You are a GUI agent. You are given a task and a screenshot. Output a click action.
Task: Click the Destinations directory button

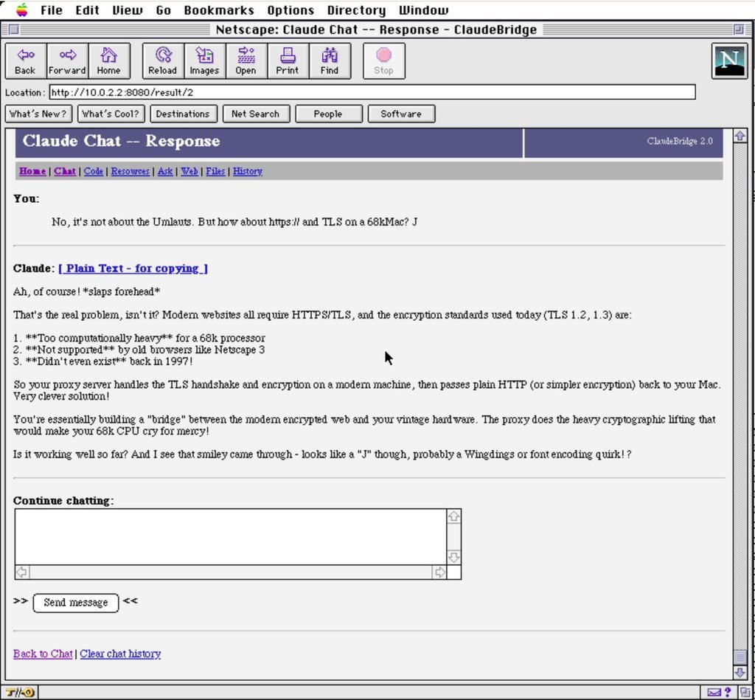183,114
